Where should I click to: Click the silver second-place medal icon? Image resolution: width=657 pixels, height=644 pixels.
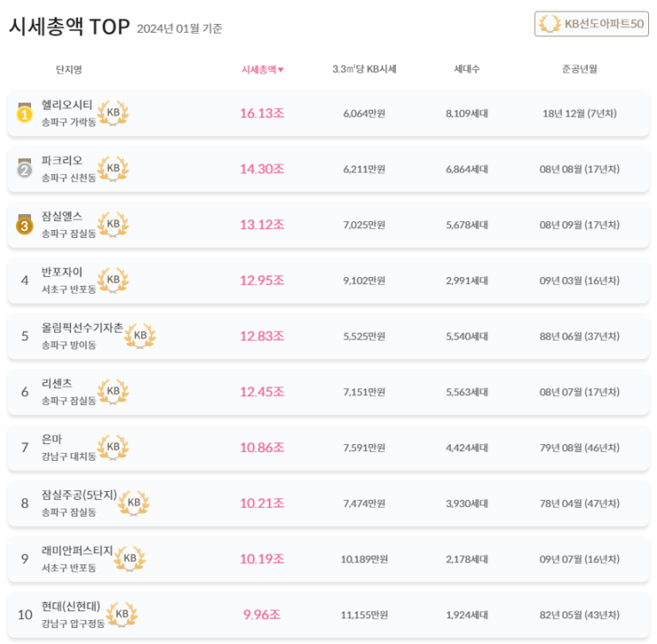coord(25,169)
